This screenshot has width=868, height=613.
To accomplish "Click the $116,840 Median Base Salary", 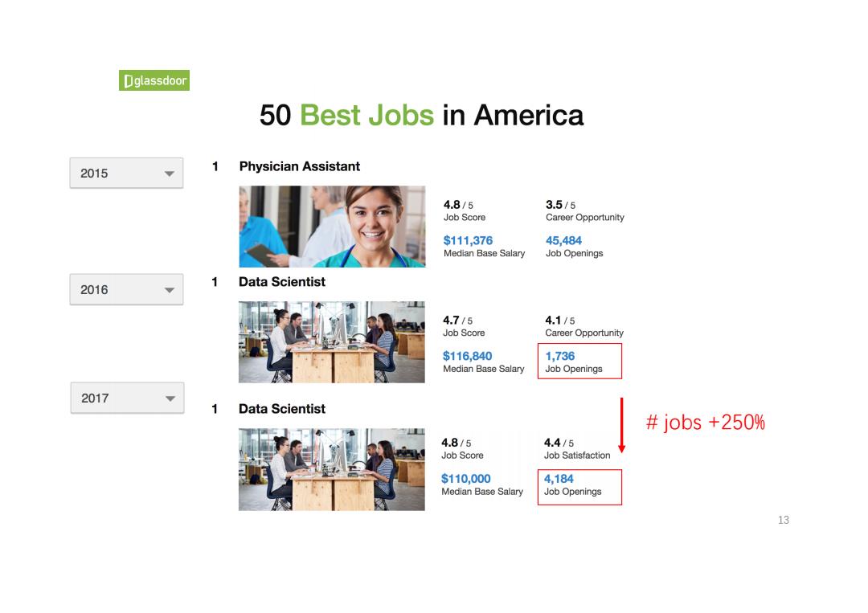I will coord(467,356).
